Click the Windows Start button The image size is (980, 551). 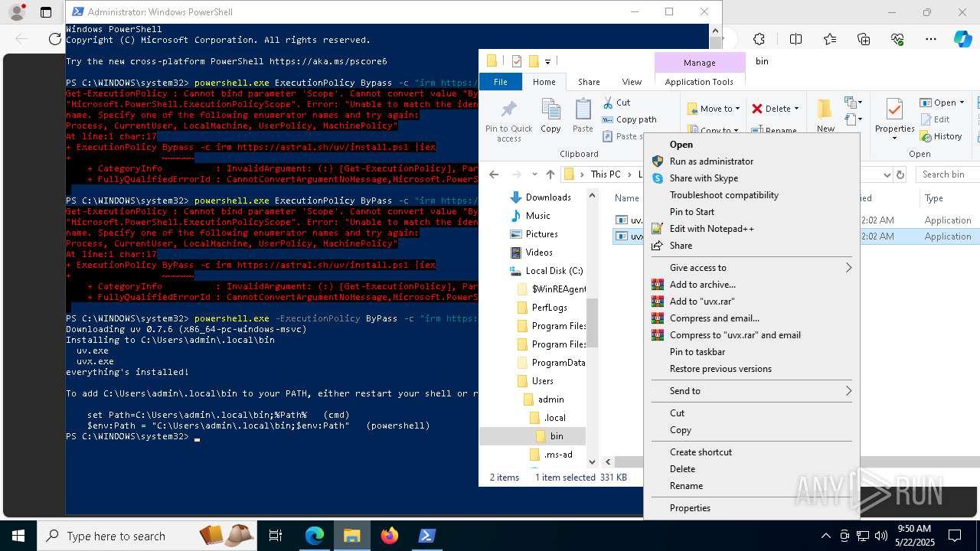18,536
